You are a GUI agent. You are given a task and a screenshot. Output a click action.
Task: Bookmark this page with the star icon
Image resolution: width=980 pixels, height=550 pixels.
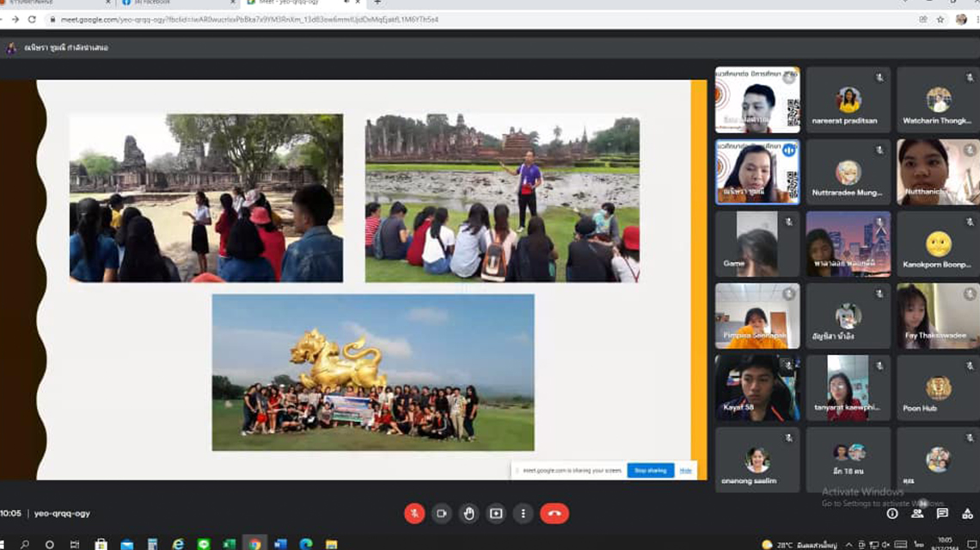(x=940, y=20)
